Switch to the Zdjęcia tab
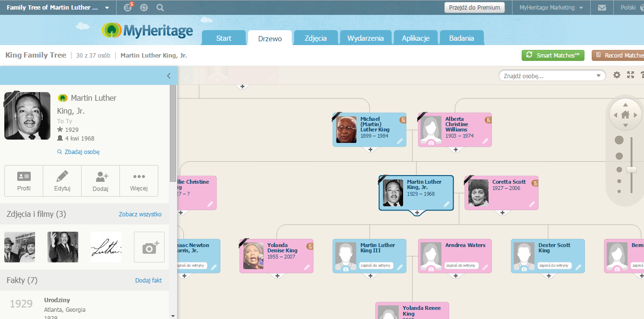The image size is (644, 319). coord(316,38)
